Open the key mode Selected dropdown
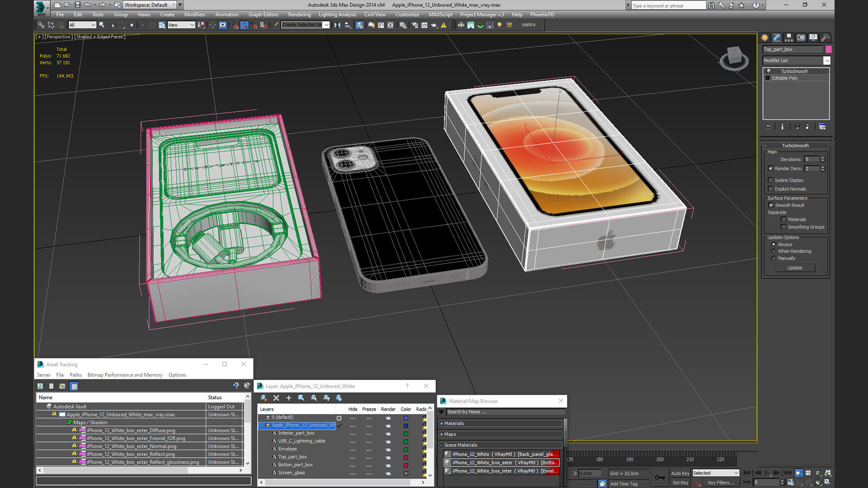The image size is (868, 488). pos(716,473)
